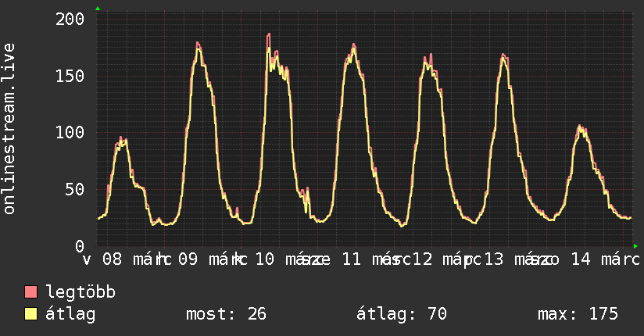Click the 100 label on the y-axis

(x=70, y=132)
